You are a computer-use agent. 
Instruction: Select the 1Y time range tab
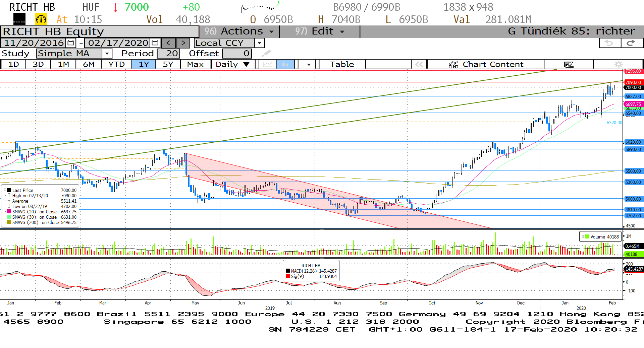click(144, 64)
